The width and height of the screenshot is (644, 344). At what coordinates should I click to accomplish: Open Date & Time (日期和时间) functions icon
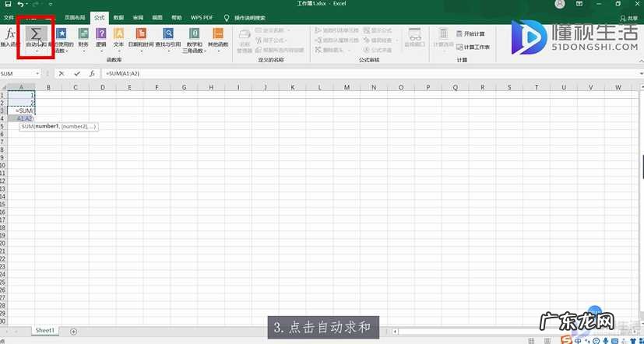pyautogui.click(x=141, y=33)
